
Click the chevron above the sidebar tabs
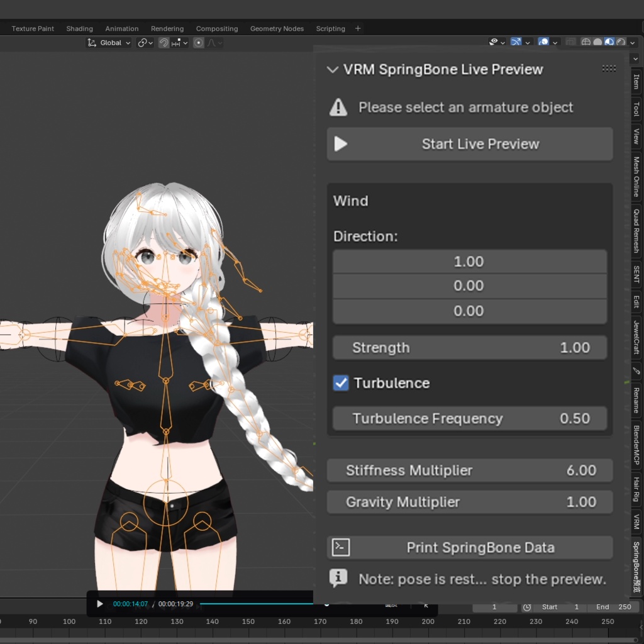pyautogui.click(x=635, y=58)
